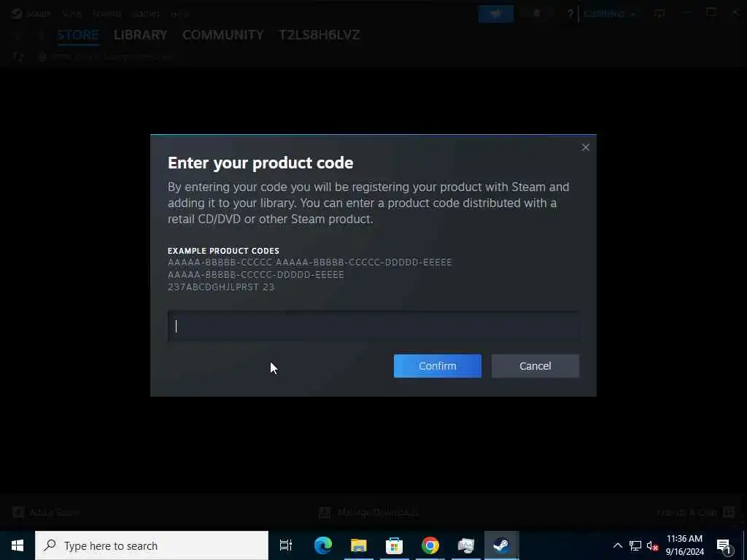Screen dimensions: 747x560
Task: Click the muted volume tray icon
Action: (652, 545)
